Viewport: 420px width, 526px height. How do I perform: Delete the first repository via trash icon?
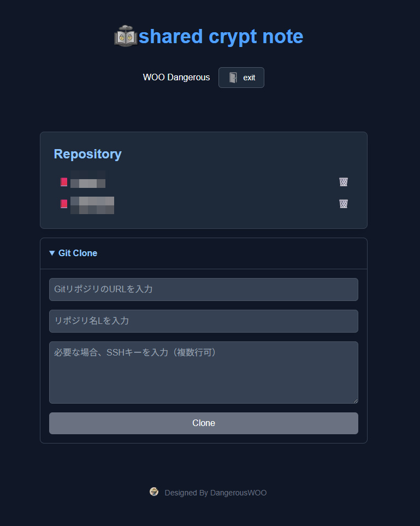tap(344, 182)
